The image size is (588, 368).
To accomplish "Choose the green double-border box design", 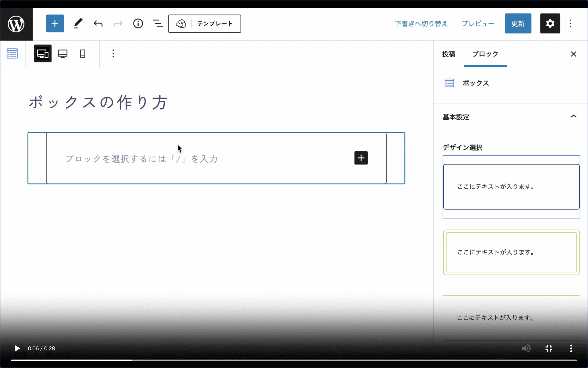I will point(511,252).
